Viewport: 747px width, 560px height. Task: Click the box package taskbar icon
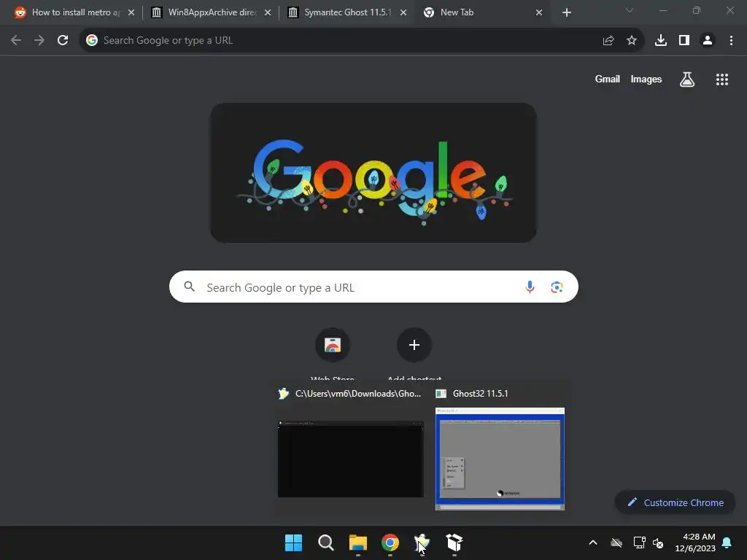tap(454, 542)
